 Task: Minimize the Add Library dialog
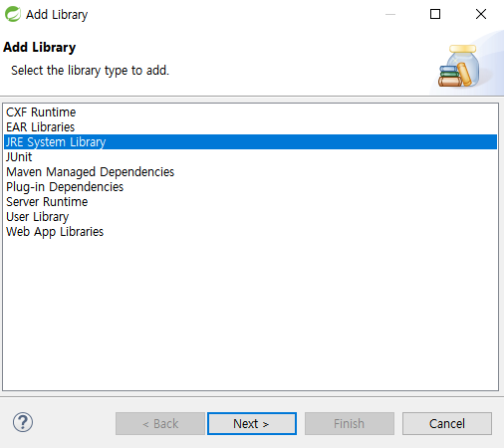click(x=390, y=14)
